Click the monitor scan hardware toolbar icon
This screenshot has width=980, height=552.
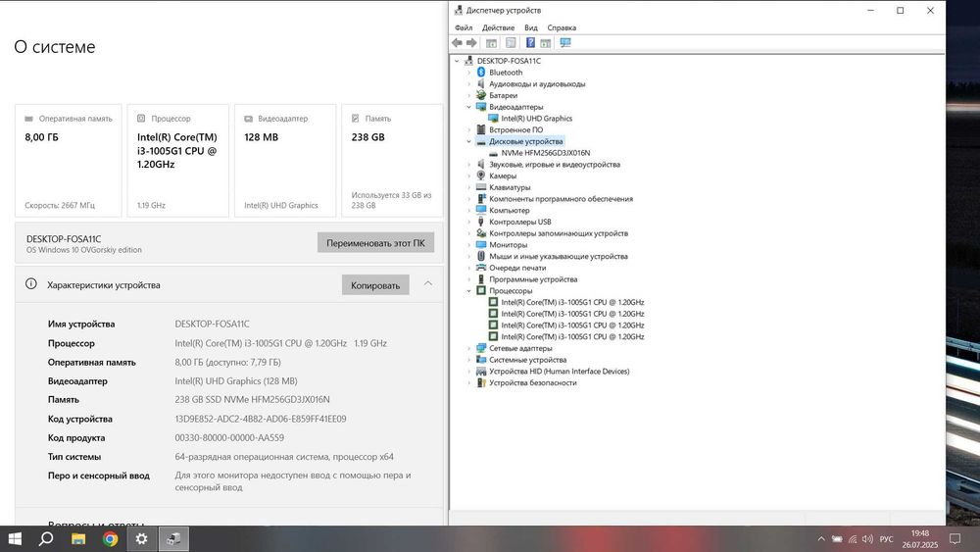pos(565,43)
